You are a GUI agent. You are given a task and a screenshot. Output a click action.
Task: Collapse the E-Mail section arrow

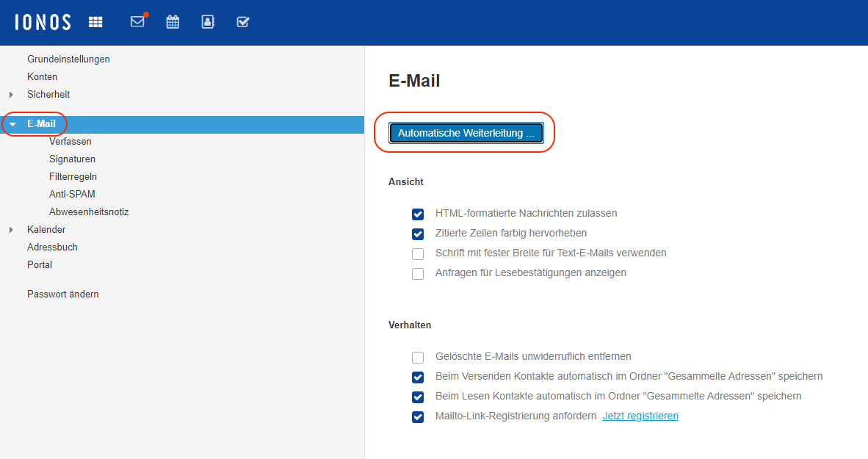click(x=12, y=124)
